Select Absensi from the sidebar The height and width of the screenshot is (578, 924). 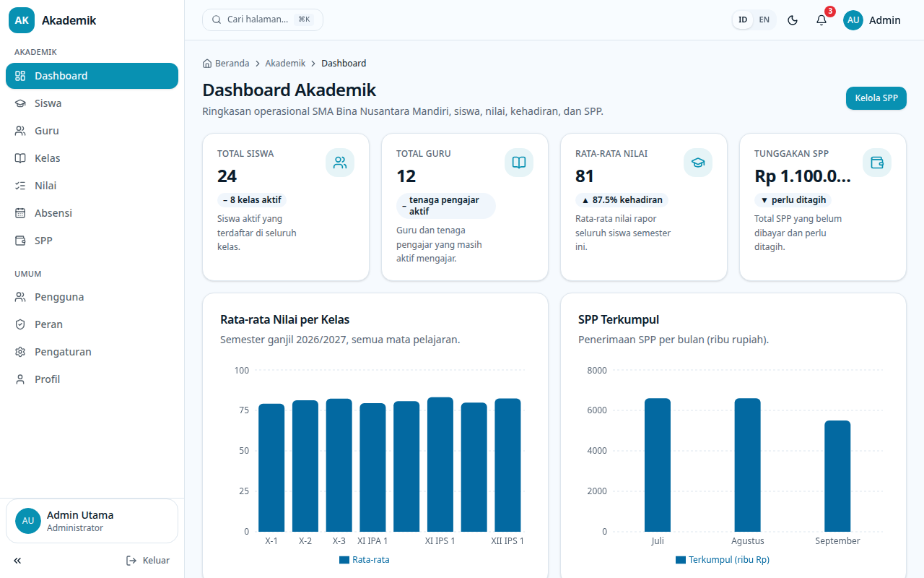(x=92, y=213)
